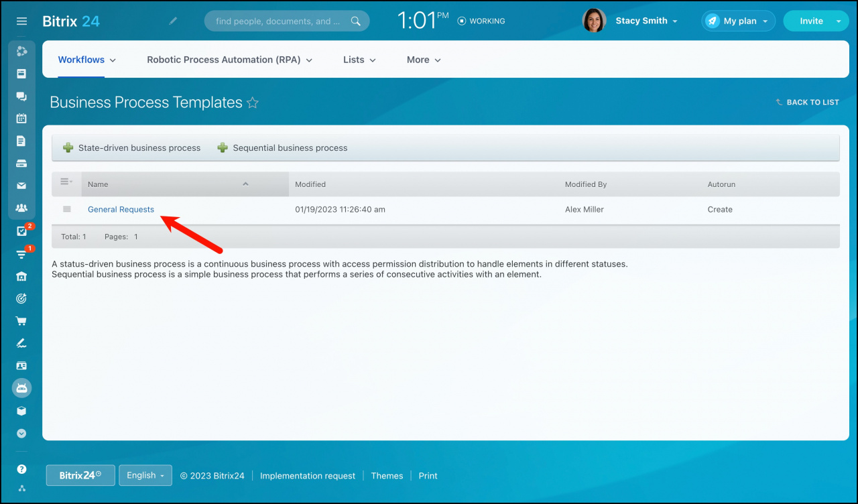Open the My plan dropdown

[739, 21]
